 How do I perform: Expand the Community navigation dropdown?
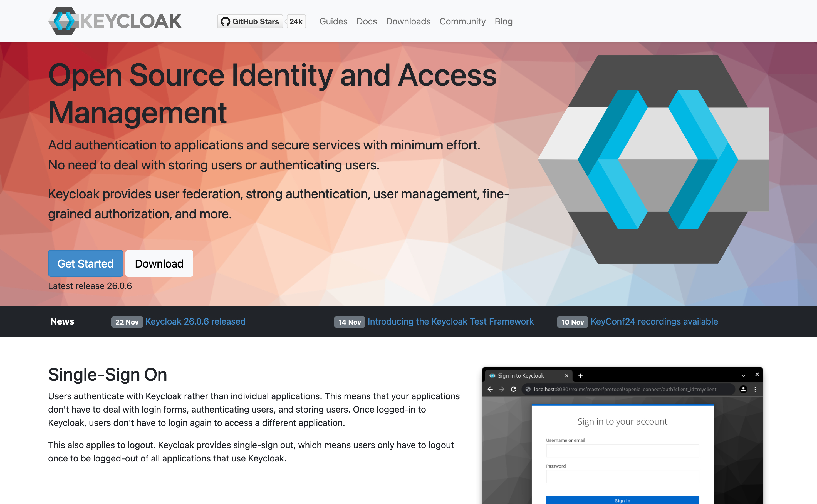coord(463,22)
